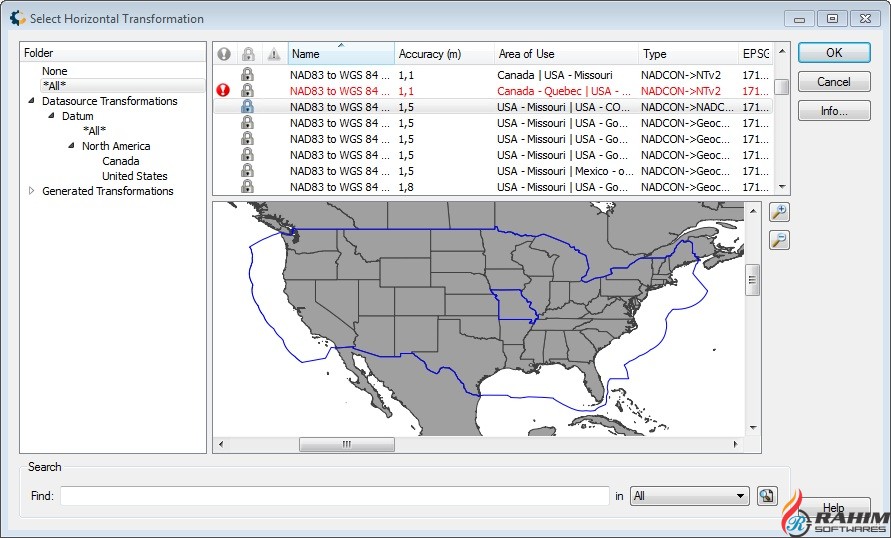Click the Find search text field
891x538 pixels.
(x=334, y=496)
